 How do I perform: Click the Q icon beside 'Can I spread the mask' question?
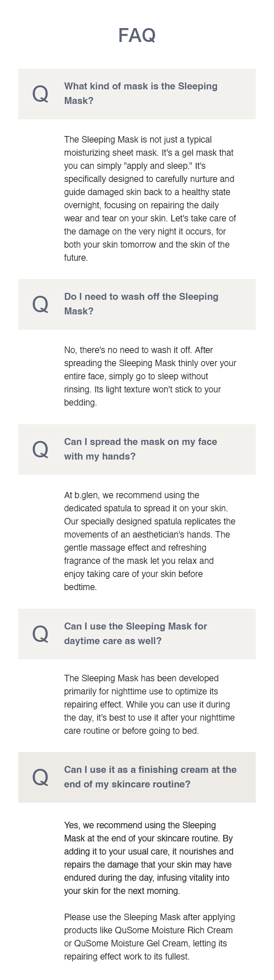coord(40,449)
